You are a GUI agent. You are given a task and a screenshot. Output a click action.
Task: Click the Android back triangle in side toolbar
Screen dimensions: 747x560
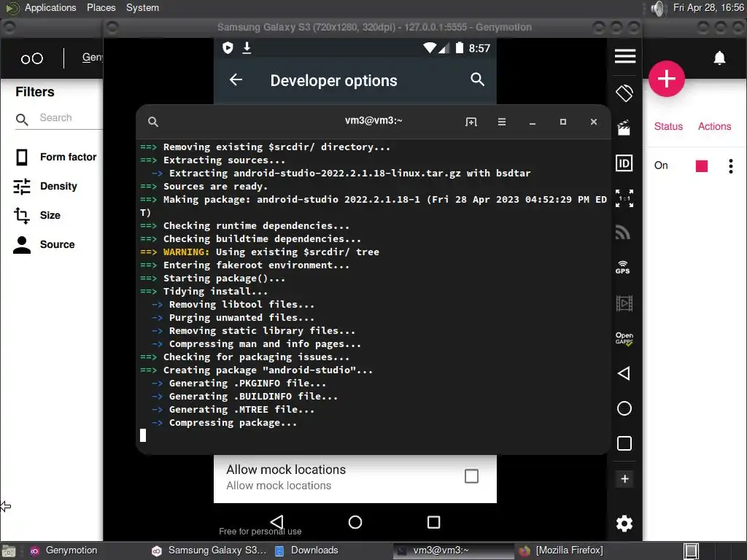pyautogui.click(x=624, y=373)
